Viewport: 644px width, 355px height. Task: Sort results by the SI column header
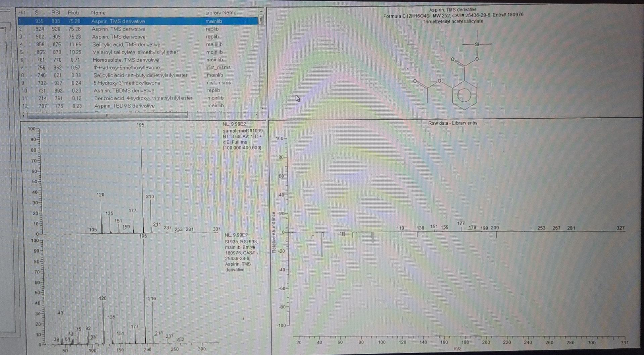[38, 12]
